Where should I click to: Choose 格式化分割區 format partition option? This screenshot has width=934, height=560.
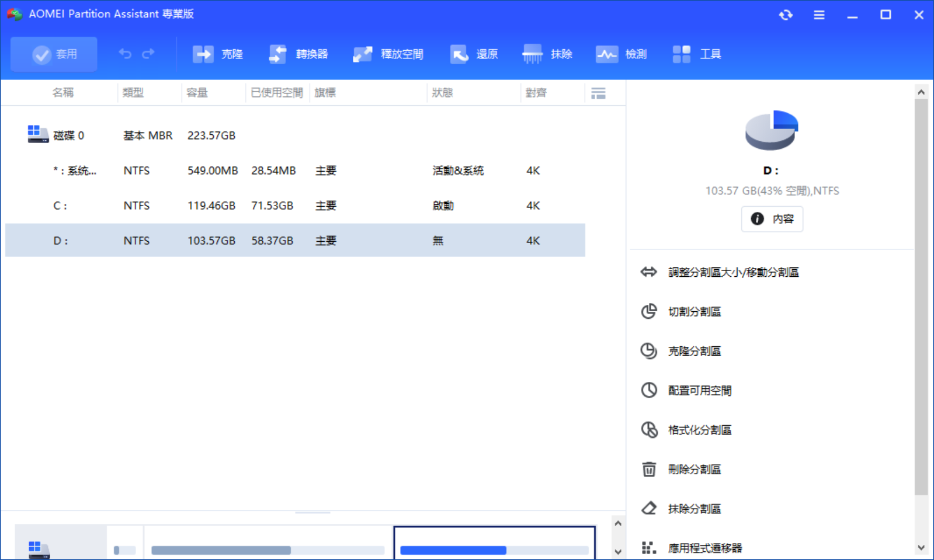[686, 430]
